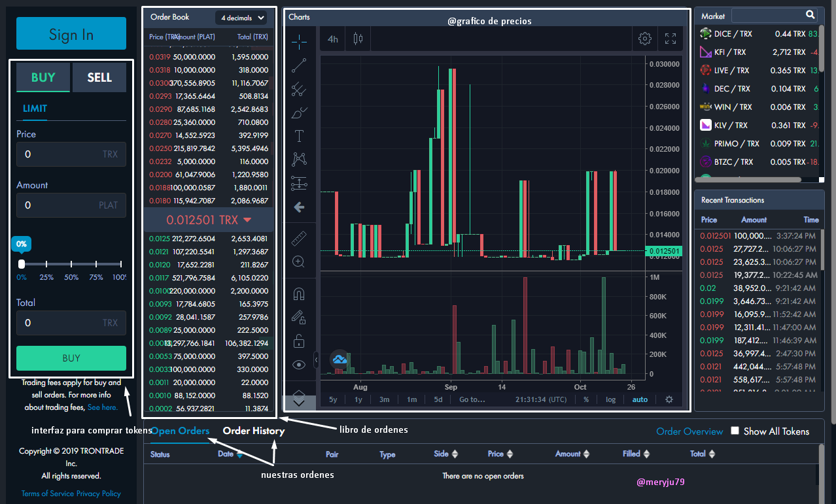This screenshot has height=504, width=836.
Task: Click the KFI token icon
Action: [706, 52]
